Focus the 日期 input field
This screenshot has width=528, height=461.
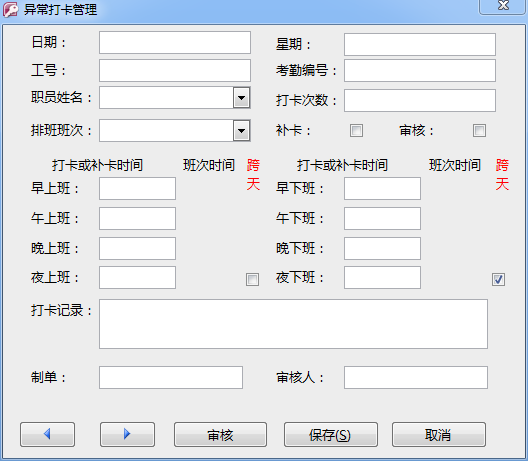pyautogui.click(x=175, y=42)
